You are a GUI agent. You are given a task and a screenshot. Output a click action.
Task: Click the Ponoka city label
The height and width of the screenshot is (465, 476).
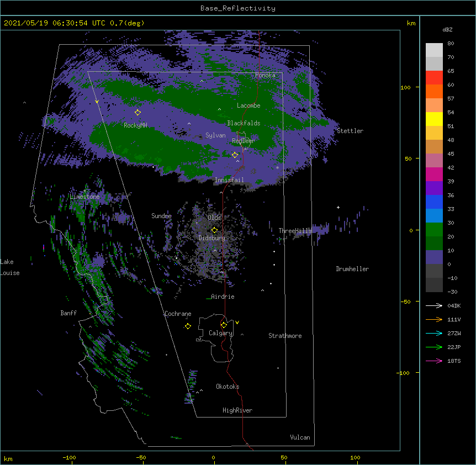[265, 75]
